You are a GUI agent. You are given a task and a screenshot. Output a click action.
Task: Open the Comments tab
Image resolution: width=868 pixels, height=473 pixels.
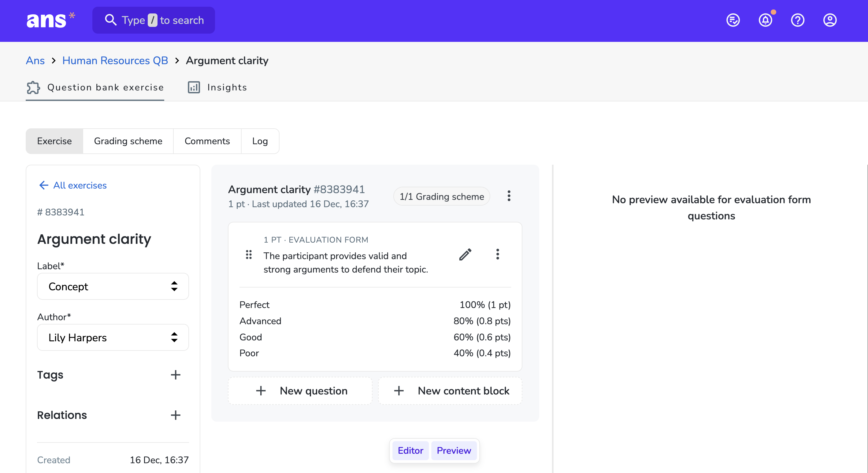point(207,141)
